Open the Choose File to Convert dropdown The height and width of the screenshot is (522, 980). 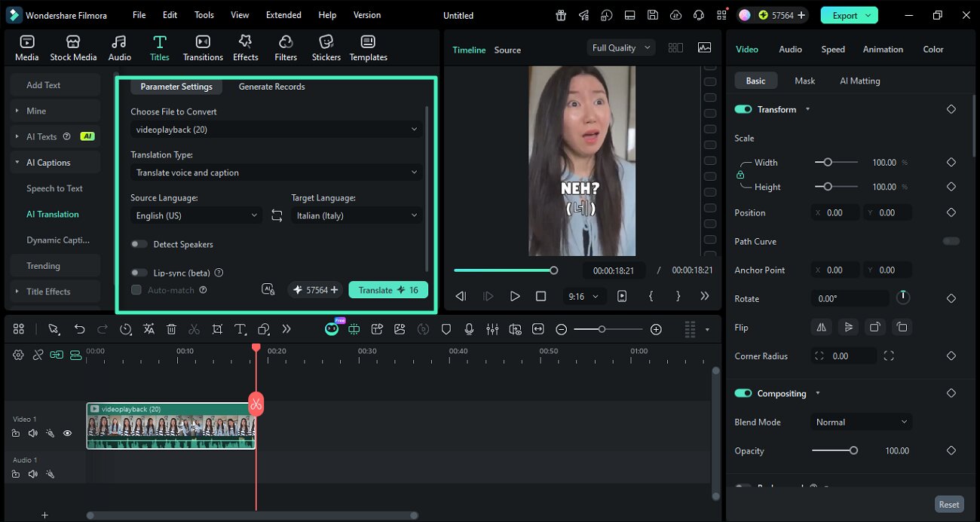pos(277,130)
